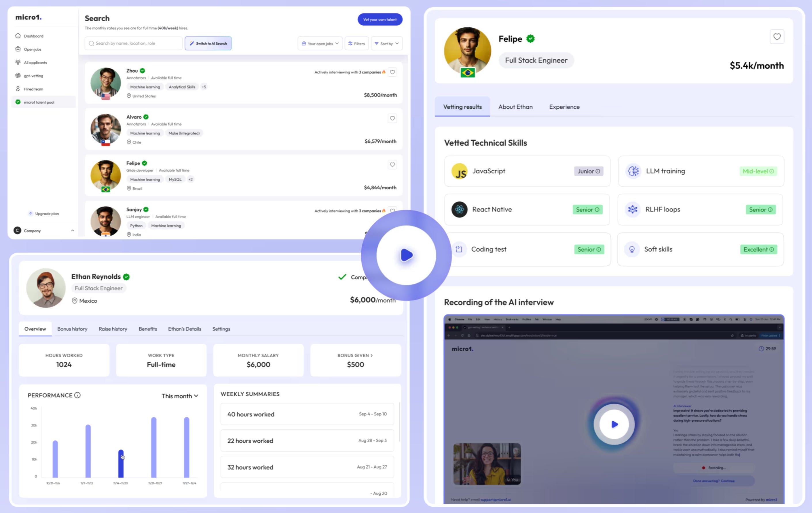This screenshot has height=513, width=812.
Task: Click the info icon next to Performance
Action: (77, 395)
